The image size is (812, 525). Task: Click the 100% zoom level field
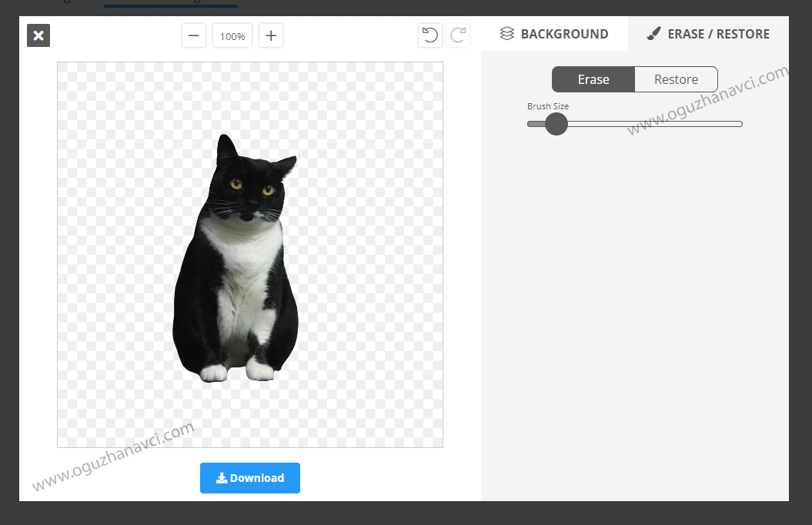click(232, 36)
